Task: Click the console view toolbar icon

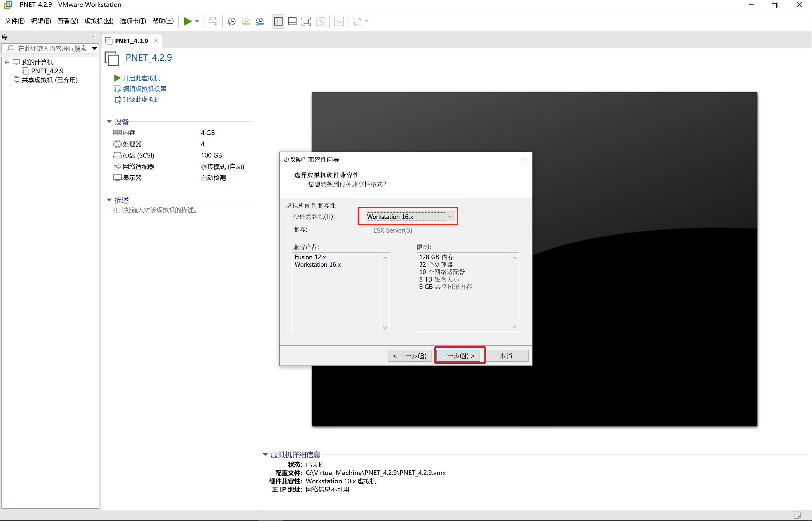Action: pyautogui.click(x=339, y=21)
